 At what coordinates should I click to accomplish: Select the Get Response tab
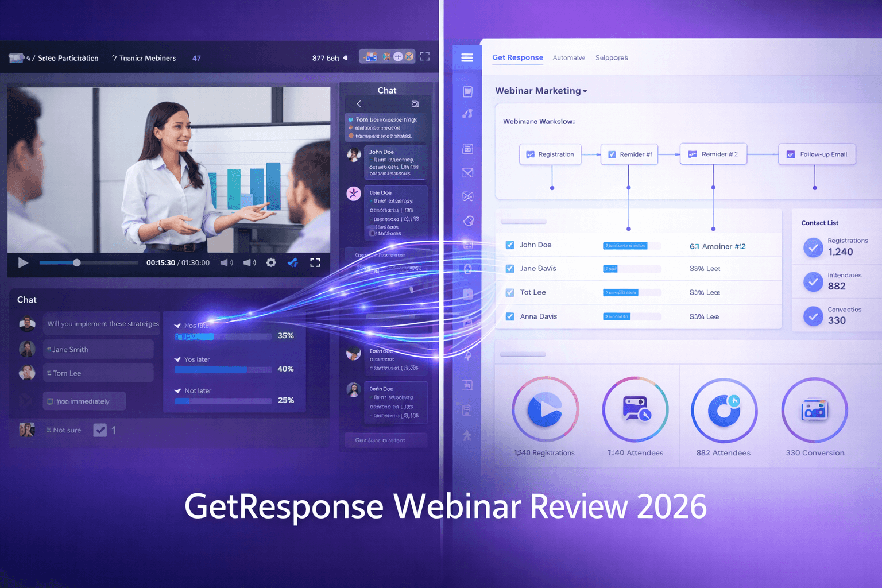(x=517, y=57)
